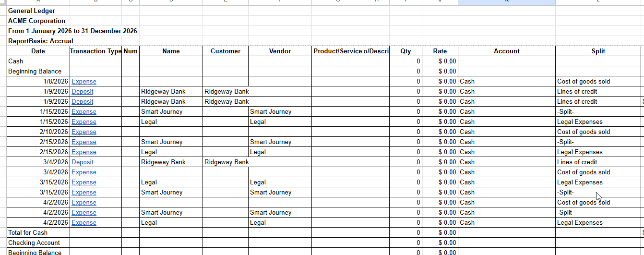Select the highlighted column header above Account
Viewport: 644px width, 255px height.
pos(507,2)
